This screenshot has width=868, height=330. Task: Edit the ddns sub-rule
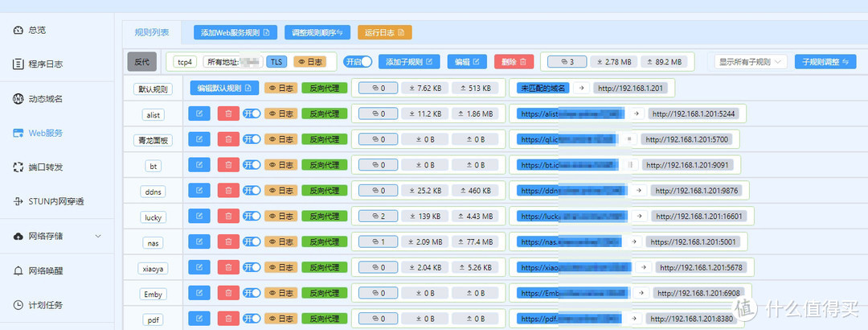coord(199,190)
